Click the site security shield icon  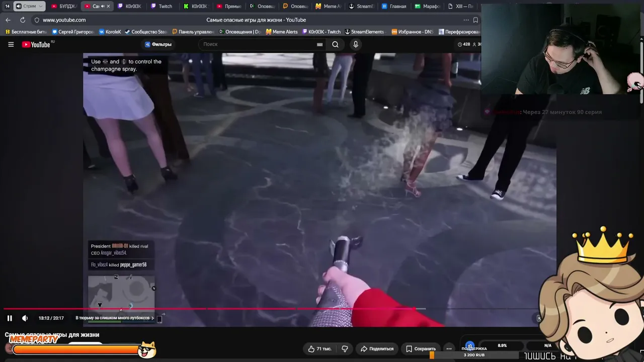pyautogui.click(x=36, y=20)
